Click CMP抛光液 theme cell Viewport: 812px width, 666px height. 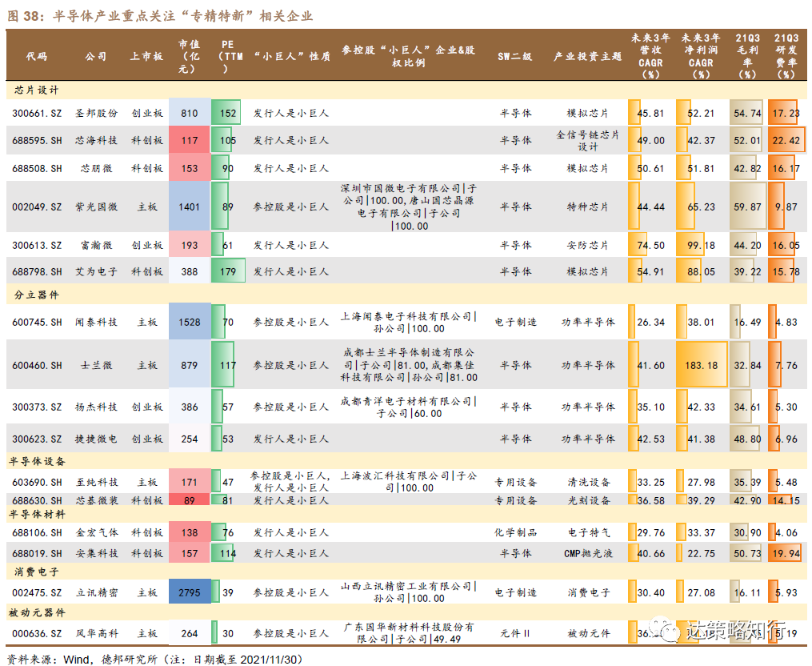tap(587, 553)
